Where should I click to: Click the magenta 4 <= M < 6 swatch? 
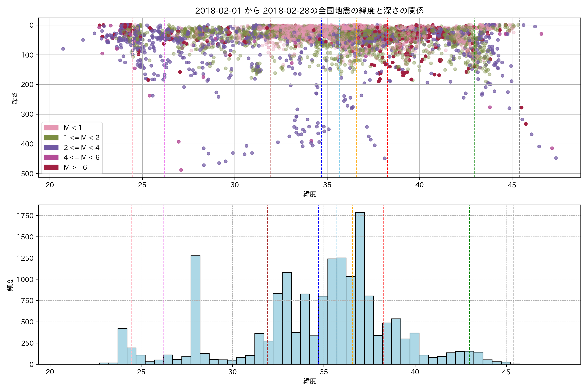(x=51, y=157)
